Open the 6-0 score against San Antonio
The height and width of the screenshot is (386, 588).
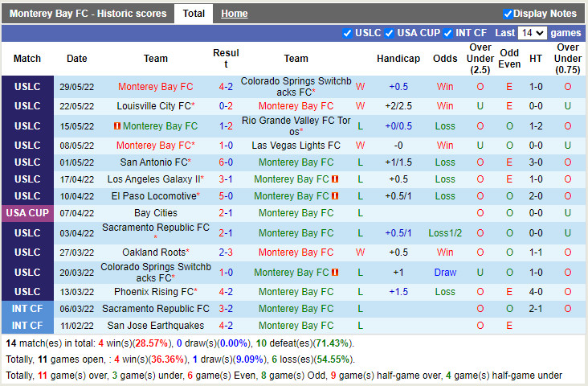226,162
